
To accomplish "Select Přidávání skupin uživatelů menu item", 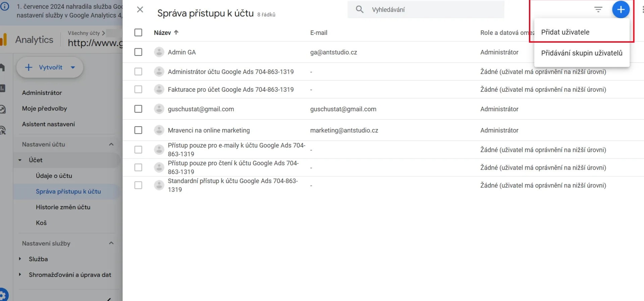I will (x=582, y=53).
